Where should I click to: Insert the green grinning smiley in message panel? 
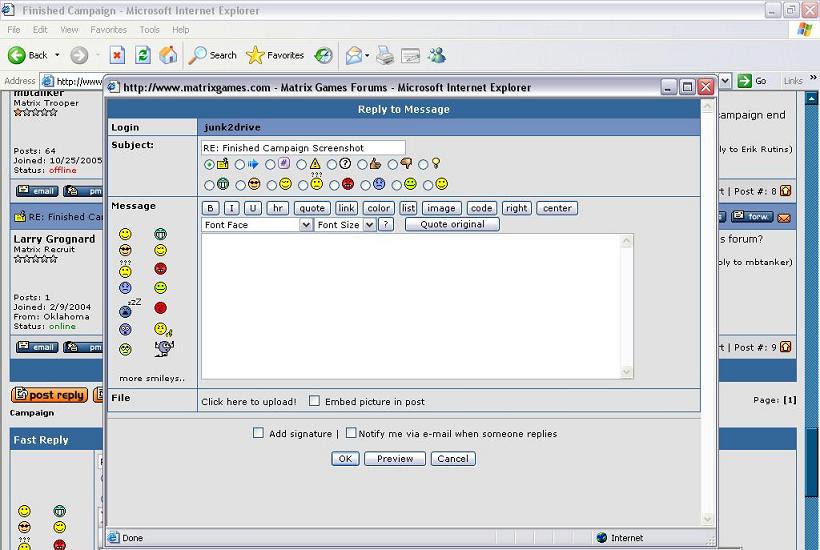pos(161,234)
